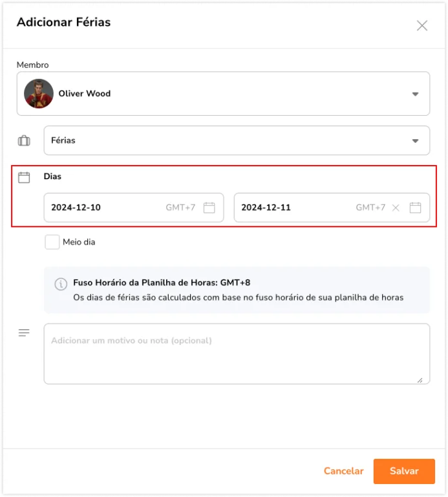Click the Meio dia label text
Screen dimensions: 448x497
coord(79,242)
